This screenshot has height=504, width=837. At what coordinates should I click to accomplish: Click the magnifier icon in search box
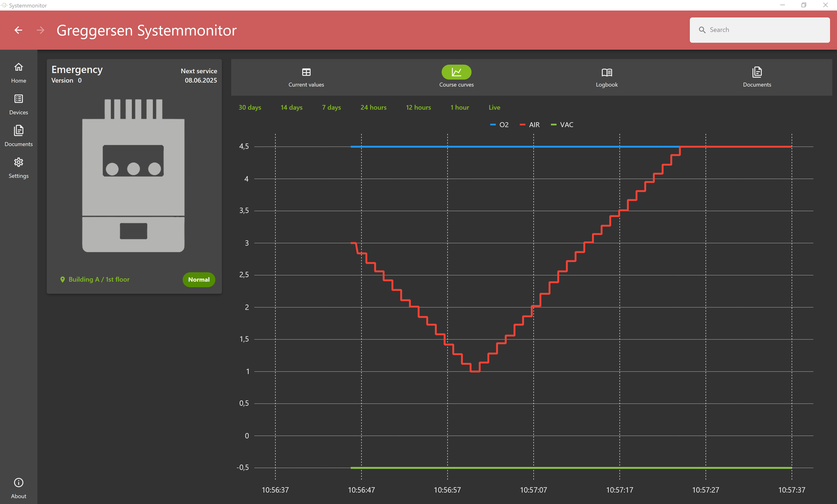(x=702, y=30)
